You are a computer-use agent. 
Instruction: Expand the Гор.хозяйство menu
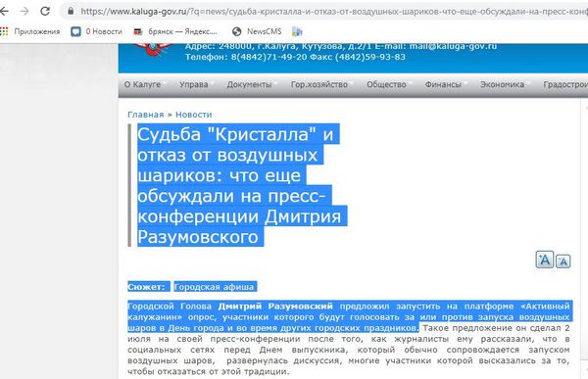319,85
